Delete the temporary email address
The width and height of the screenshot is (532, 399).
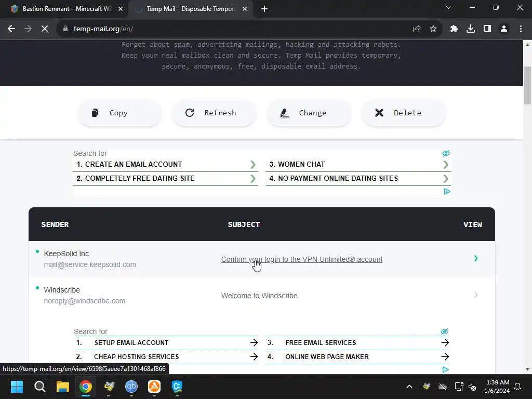tap(404, 113)
